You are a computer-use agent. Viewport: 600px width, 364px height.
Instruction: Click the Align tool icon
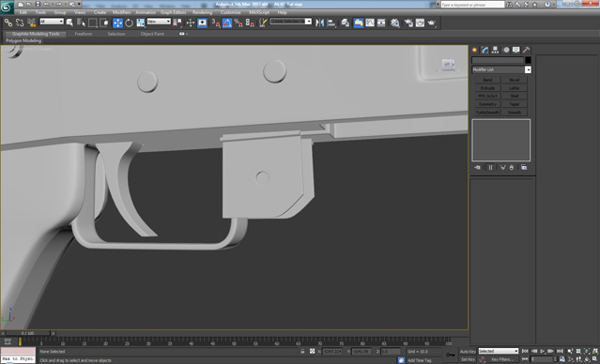tap(331, 23)
